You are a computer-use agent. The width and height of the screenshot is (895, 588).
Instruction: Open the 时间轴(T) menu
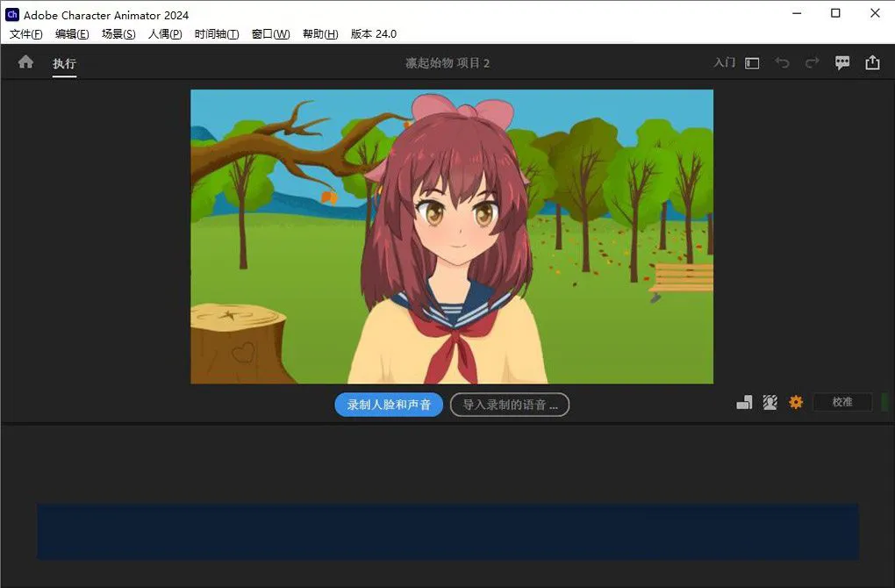[217, 34]
